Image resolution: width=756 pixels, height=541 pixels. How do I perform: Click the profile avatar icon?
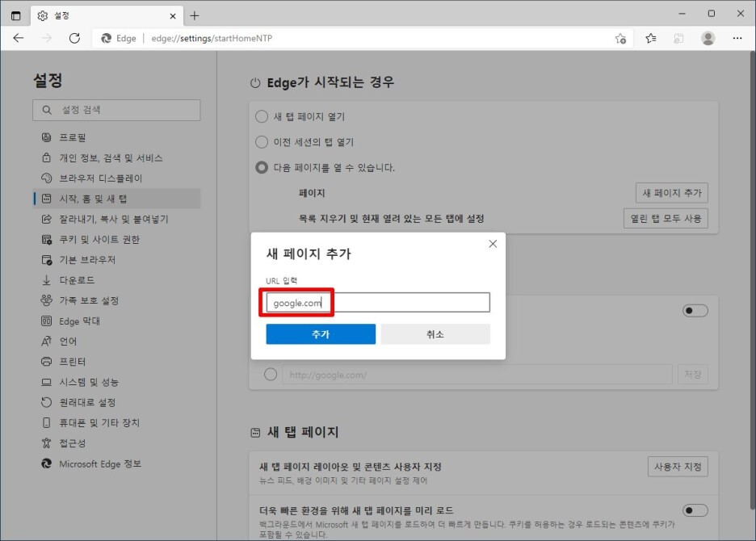[708, 38]
